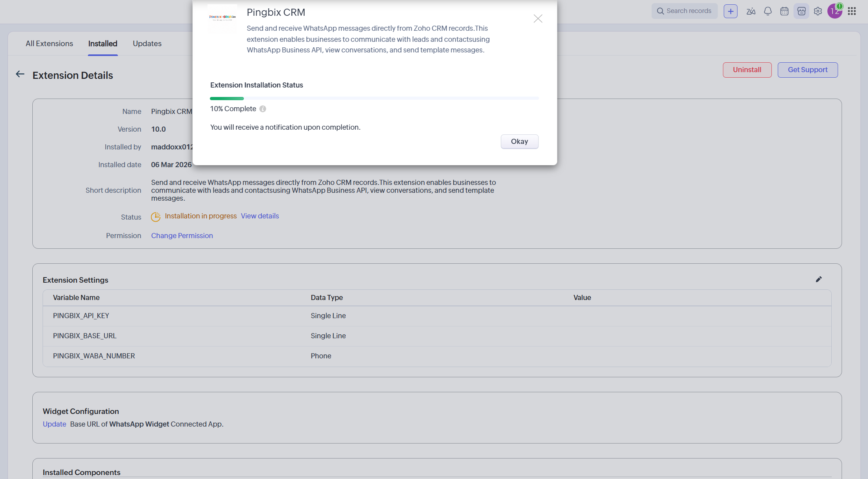
Task: Switch to the Updates tab
Action: coord(147,43)
